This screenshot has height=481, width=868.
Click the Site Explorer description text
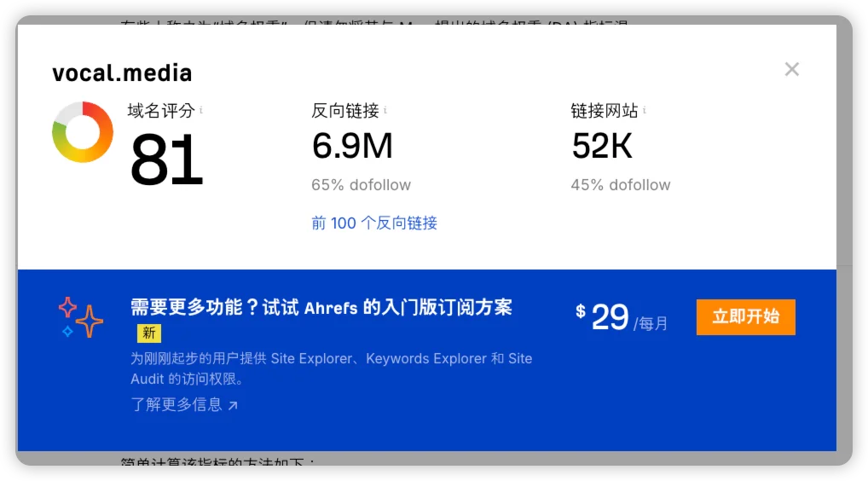(331, 368)
